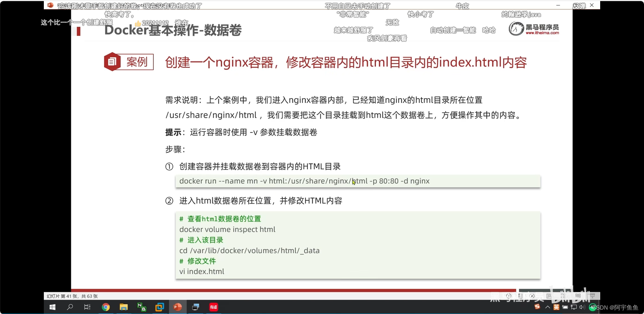Open the slide list menu icon in status bar
The image size is (644, 314).
pos(520,296)
